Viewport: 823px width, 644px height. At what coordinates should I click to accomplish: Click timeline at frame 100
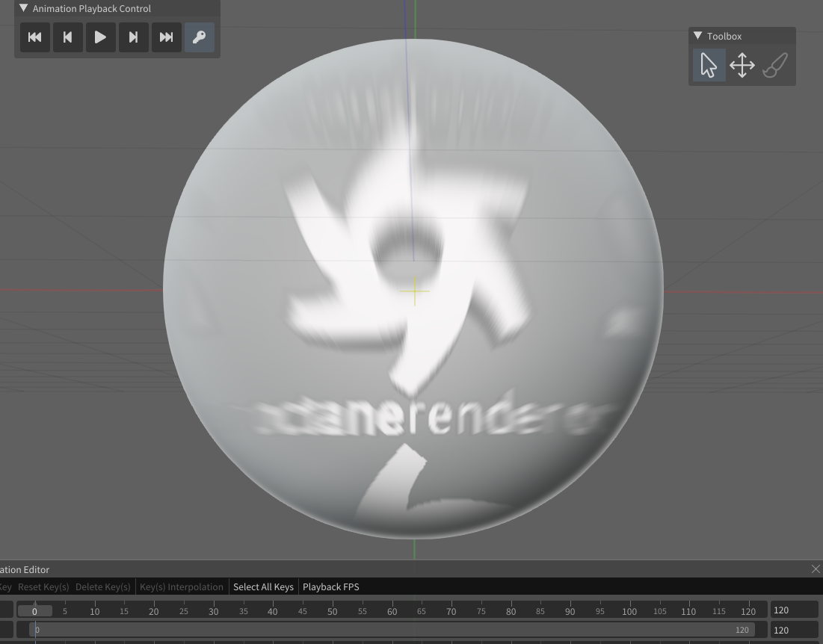tap(629, 611)
